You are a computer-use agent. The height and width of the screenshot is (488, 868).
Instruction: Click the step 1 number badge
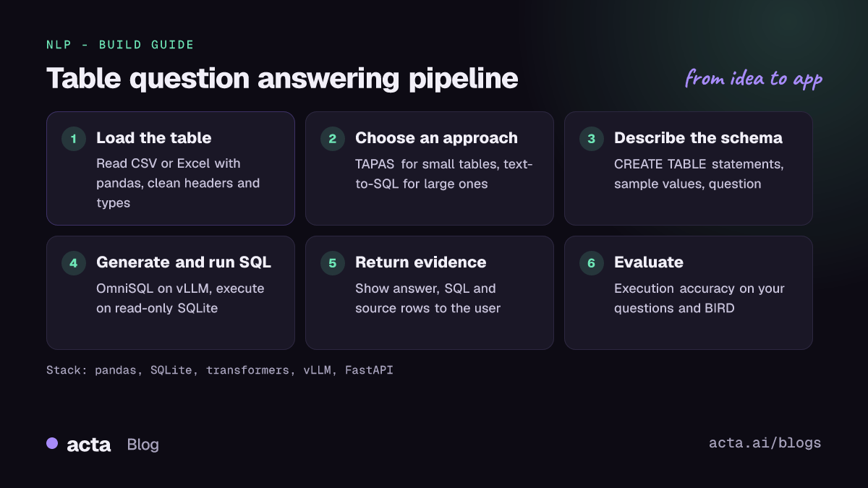coord(73,139)
